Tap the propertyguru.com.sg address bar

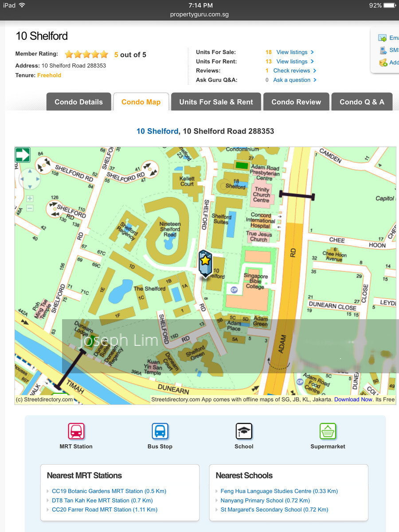click(x=199, y=15)
